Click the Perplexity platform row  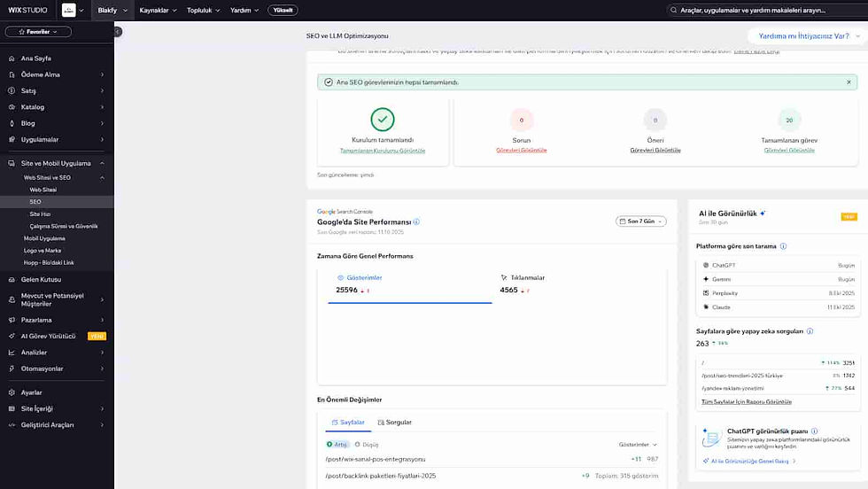click(x=779, y=293)
